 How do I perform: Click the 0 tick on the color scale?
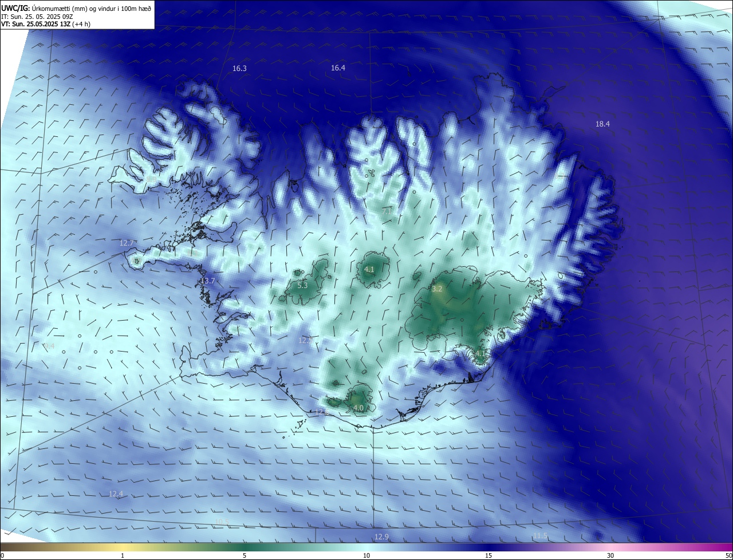2,555
